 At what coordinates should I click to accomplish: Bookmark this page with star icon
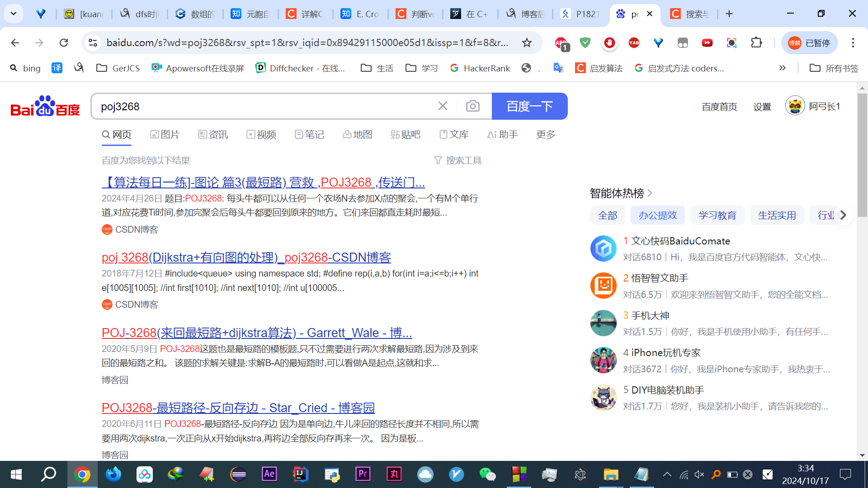point(527,42)
